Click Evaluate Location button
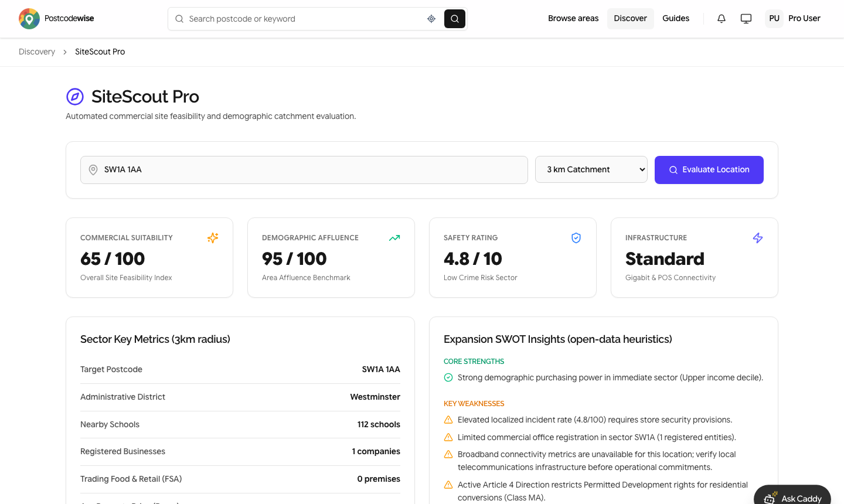 pos(709,170)
